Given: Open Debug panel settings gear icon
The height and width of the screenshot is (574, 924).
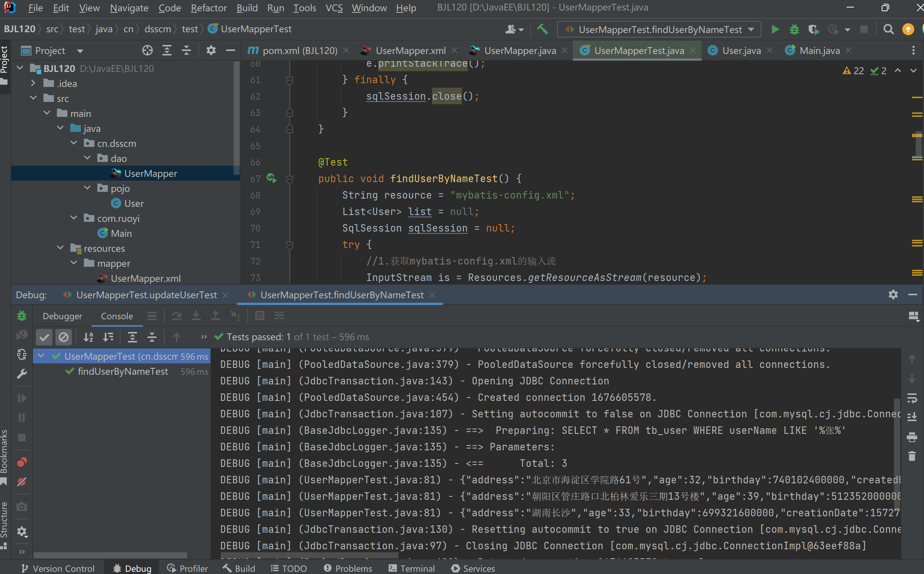Looking at the screenshot, I should [893, 294].
